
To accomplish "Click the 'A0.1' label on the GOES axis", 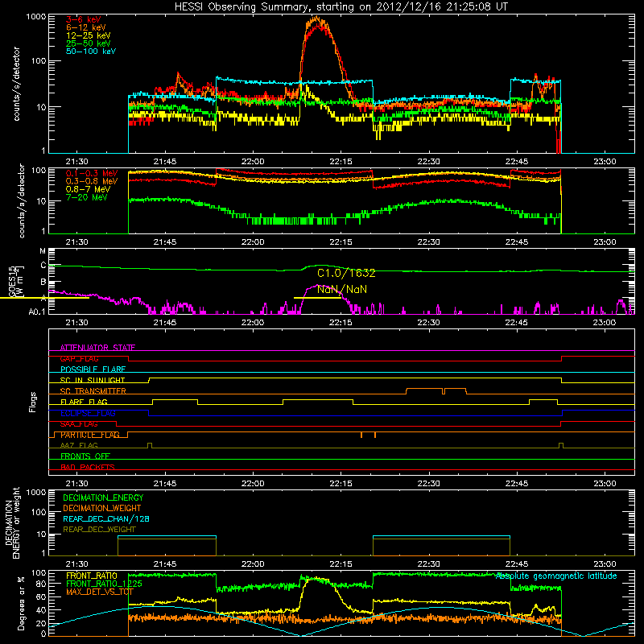I will [x=37, y=312].
